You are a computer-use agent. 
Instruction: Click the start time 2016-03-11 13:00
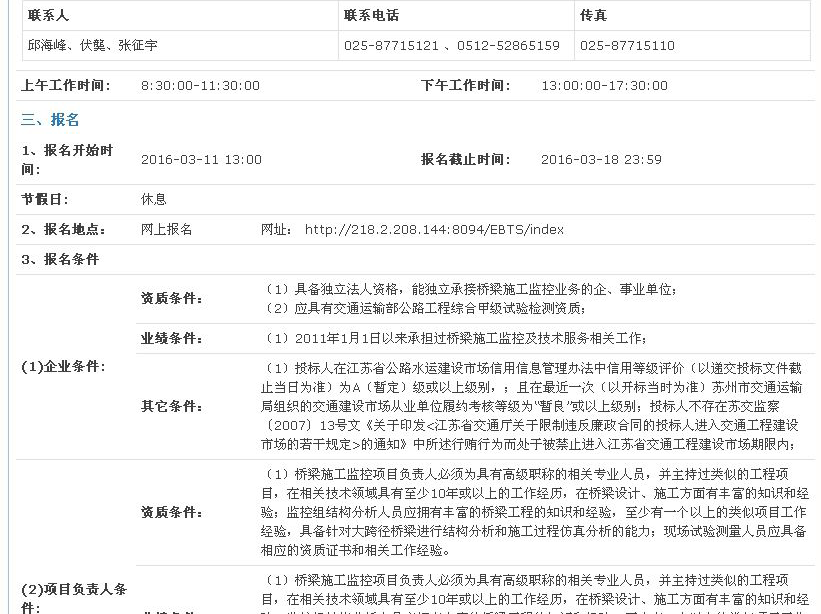tap(201, 159)
